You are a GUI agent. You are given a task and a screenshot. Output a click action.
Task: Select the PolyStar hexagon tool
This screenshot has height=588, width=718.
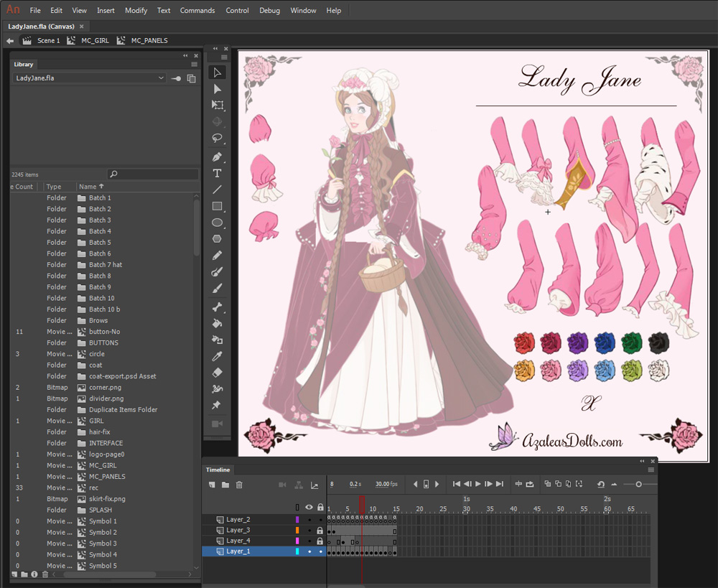[x=217, y=238]
